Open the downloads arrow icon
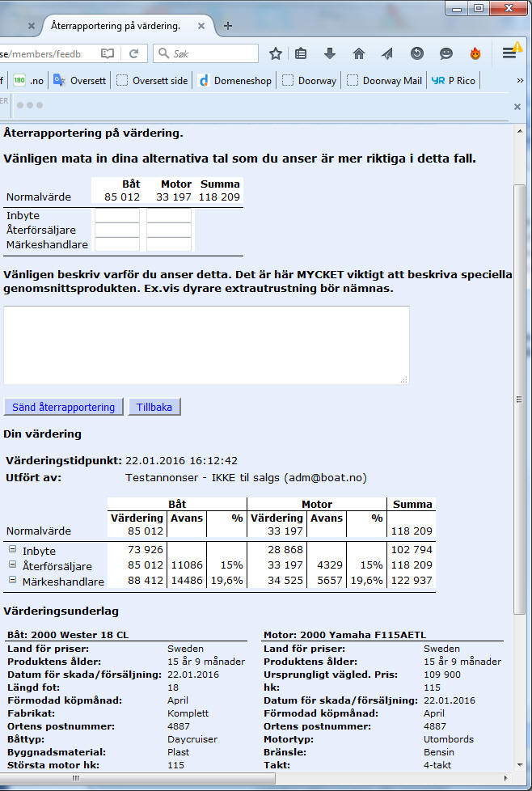 pyautogui.click(x=329, y=54)
